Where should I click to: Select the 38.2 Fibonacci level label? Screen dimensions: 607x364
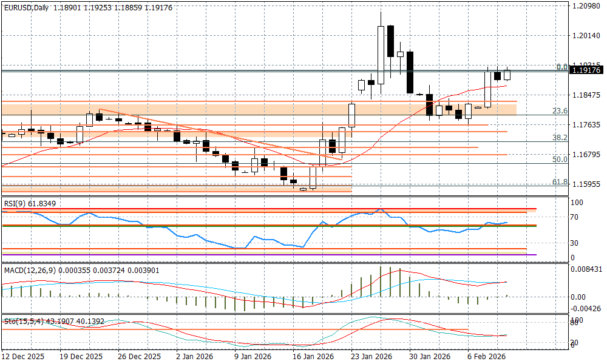click(x=559, y=138)
